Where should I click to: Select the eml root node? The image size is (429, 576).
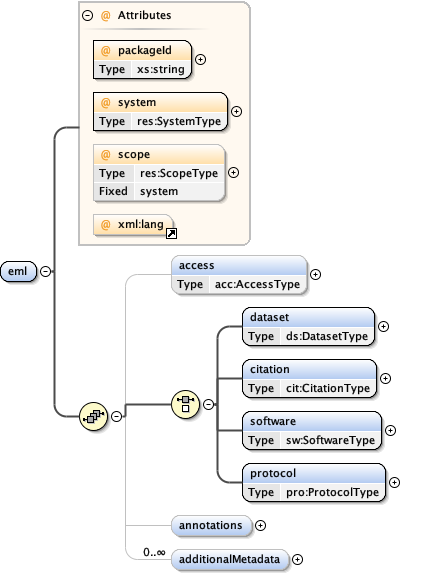tap(18, 271)
